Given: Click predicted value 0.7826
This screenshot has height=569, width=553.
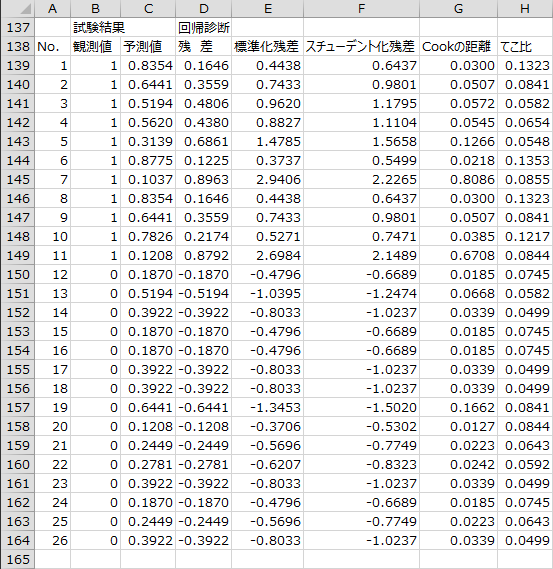Looking at the screenshot, I should coord(148,236).
